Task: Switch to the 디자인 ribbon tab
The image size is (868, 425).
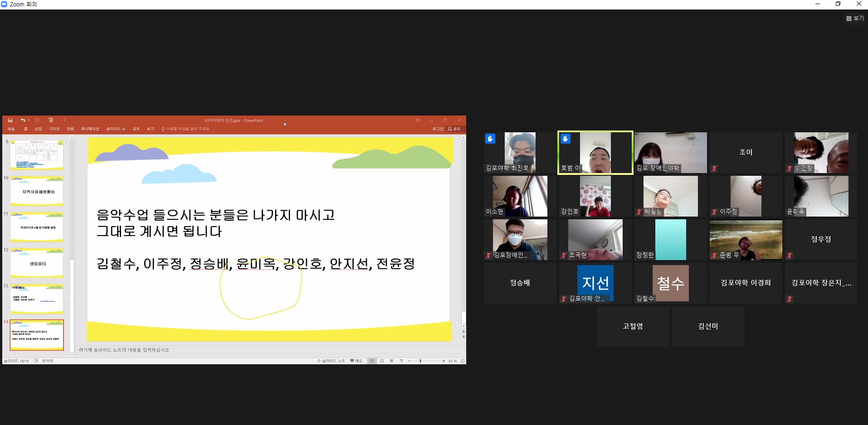Action: [54, 129]
